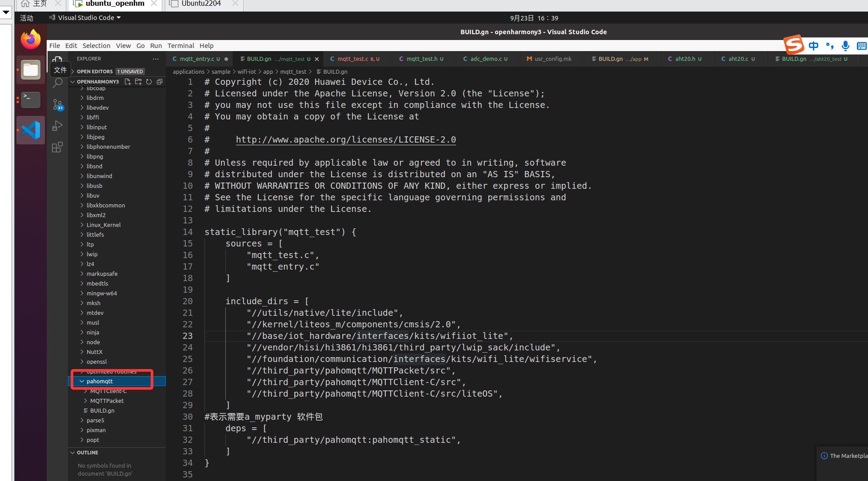Screen dimensions: 868x481
Task: Click the New File icon in explorer
Action: [128, 82]
